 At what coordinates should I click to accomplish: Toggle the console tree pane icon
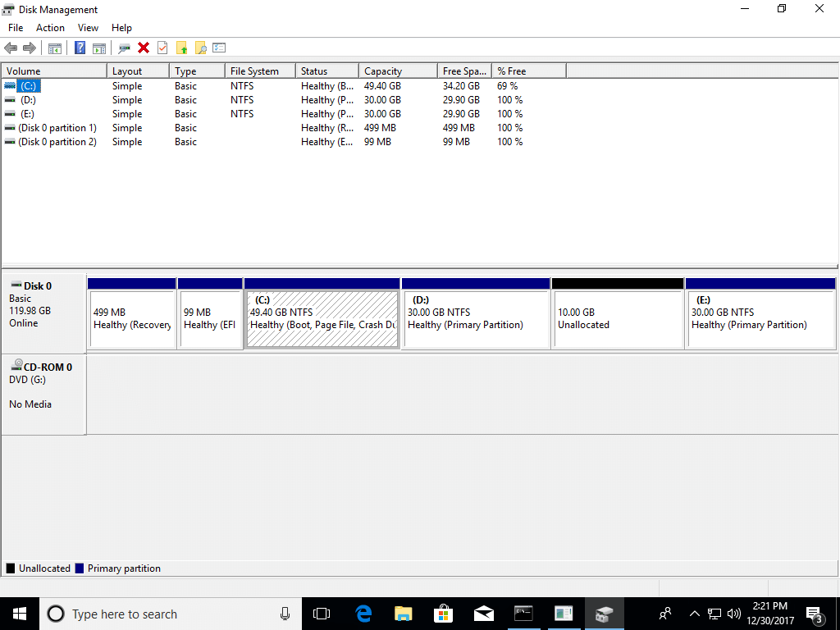[x=55, y=48]
